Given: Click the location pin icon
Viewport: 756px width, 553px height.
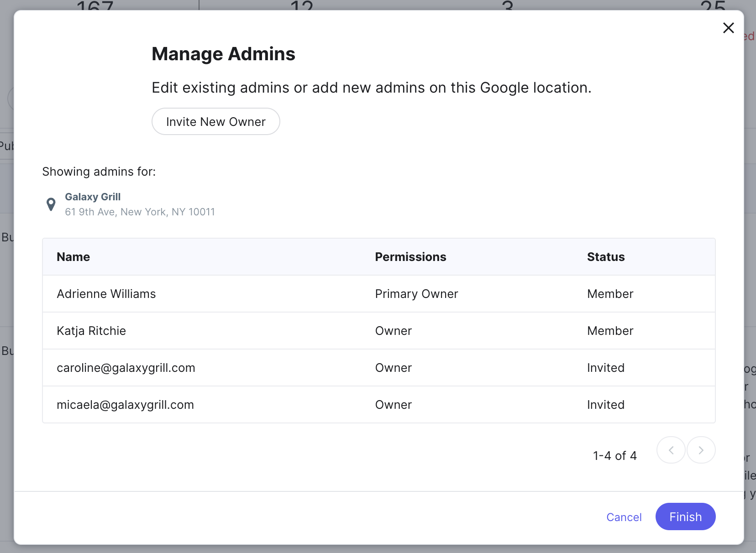Looking at the screenshot, I should click(51, 204).
